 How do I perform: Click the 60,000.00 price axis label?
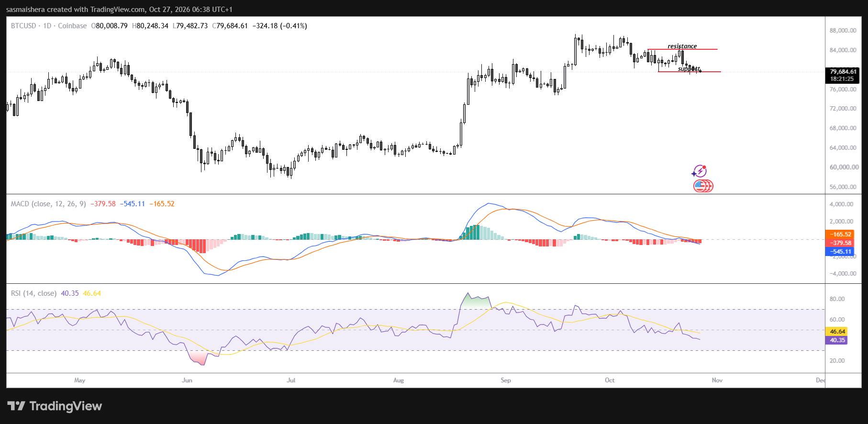844,167
